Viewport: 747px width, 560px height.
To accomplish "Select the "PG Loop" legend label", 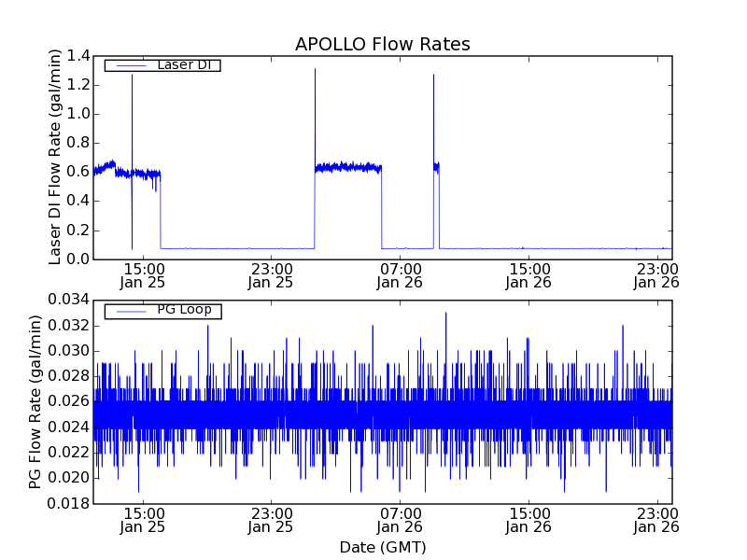I will 184,310.
